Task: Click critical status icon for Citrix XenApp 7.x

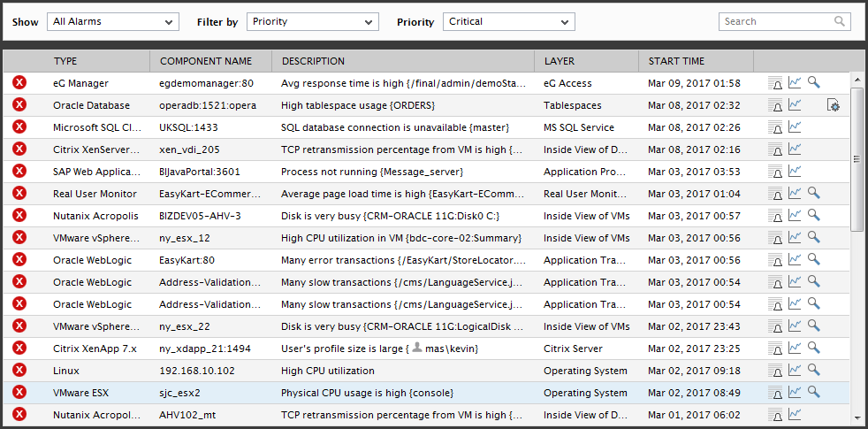Action: (19, 349)
